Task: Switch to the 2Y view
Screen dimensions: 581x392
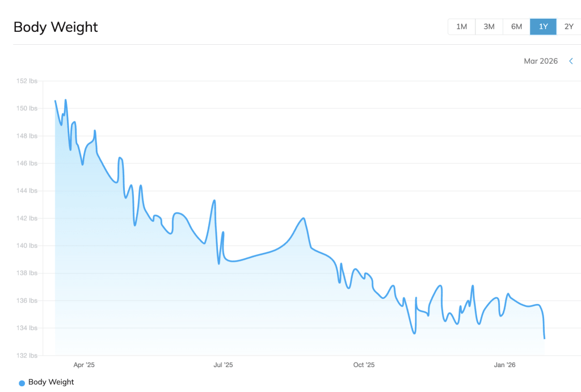Action: pyautogui.click(x=568, y=26)
